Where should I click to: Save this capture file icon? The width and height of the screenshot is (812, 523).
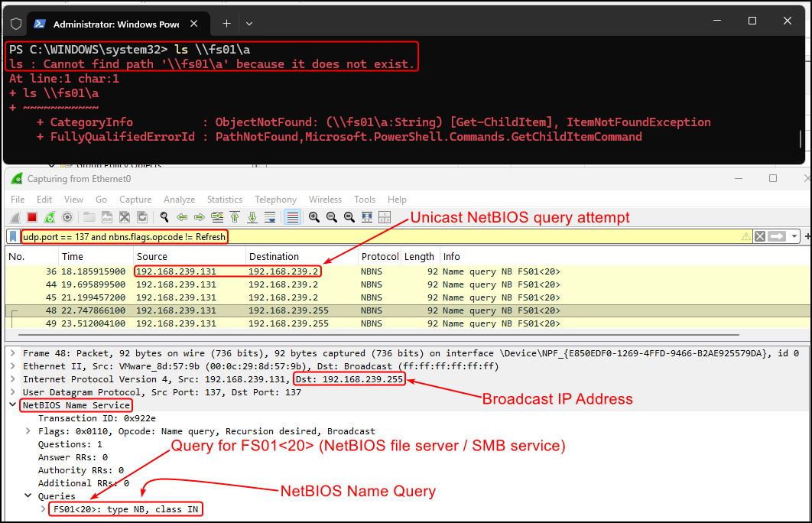[107, 217]
